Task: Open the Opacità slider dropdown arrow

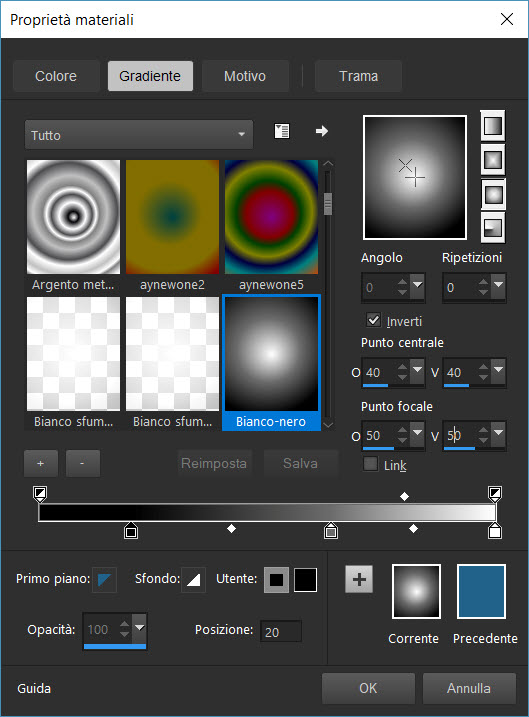Action: [139, 629]
